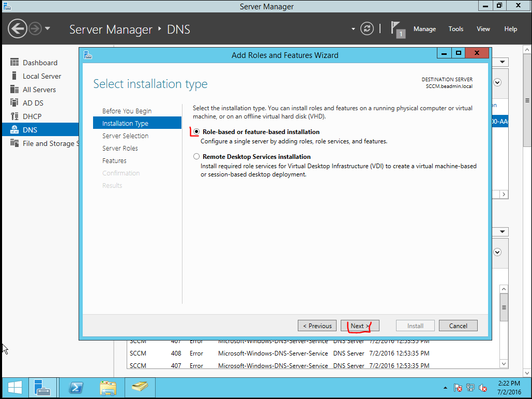The image size is (532, 399).
Task: Open the dropdown arrow left of Refresh
Action: (353, 29)
